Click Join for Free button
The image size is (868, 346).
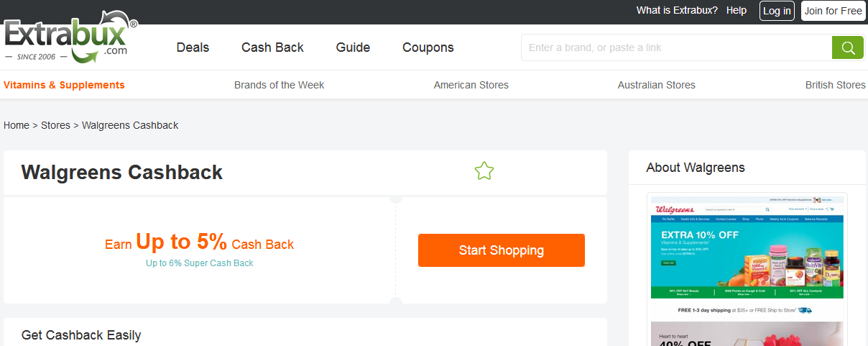833,11
